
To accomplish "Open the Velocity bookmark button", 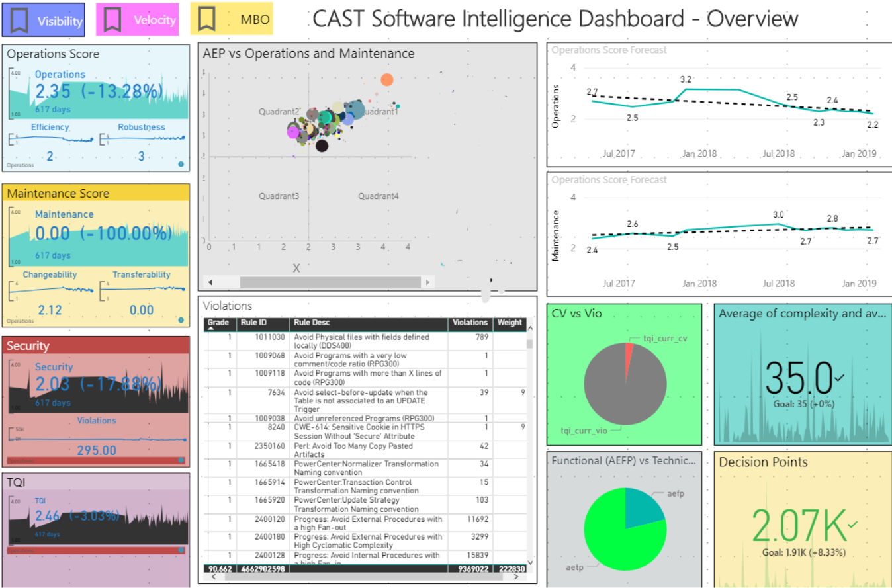I will [x=138, y=19].
